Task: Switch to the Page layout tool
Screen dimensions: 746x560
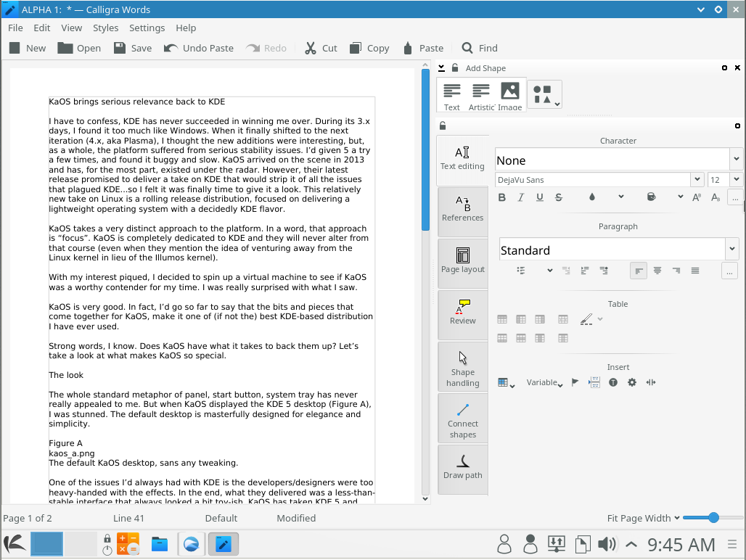Action: (462, 263)
